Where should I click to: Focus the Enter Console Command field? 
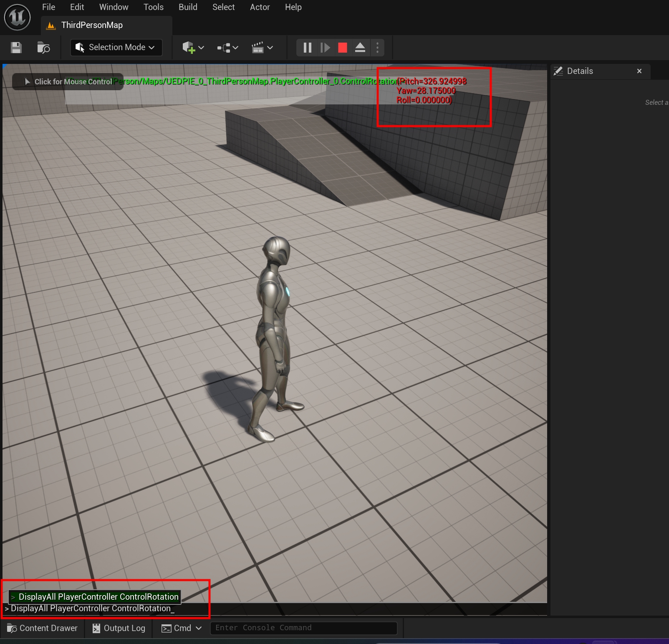tap(303, 628)
